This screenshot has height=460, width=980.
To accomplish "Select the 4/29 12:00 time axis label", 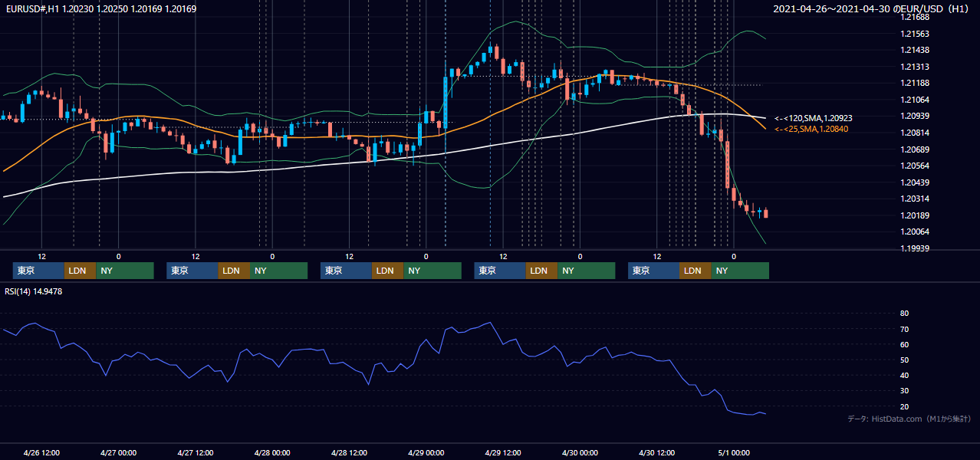I will pyautogui.click(x=503, y=453).
